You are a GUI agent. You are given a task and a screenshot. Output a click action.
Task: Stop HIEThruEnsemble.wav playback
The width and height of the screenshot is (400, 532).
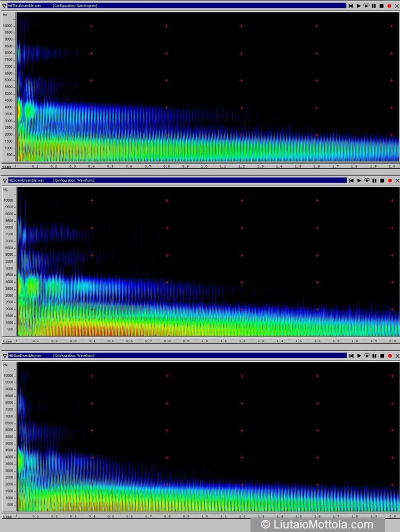click(381, 6)
